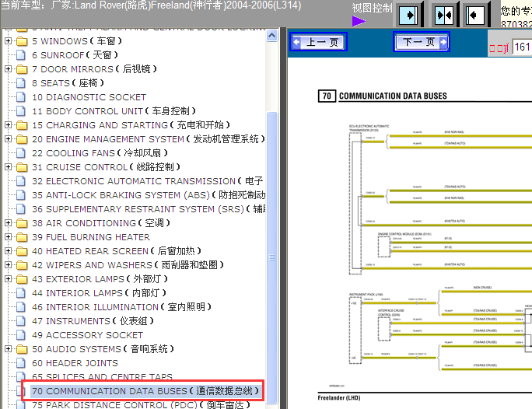This screenshot has height=409, width=532.
Task: Expand the 42 WIPERS AND WASHERS node
Action: coord(8,265)
